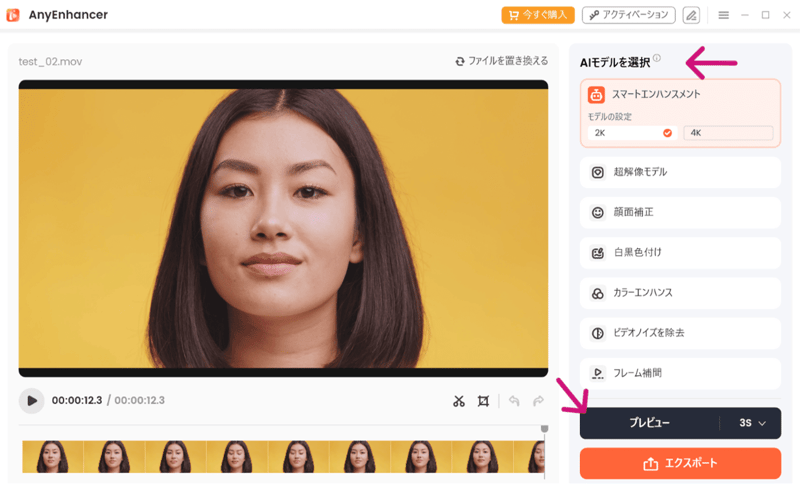Expand the 3S preview duration dropdown

pos(752,423)
